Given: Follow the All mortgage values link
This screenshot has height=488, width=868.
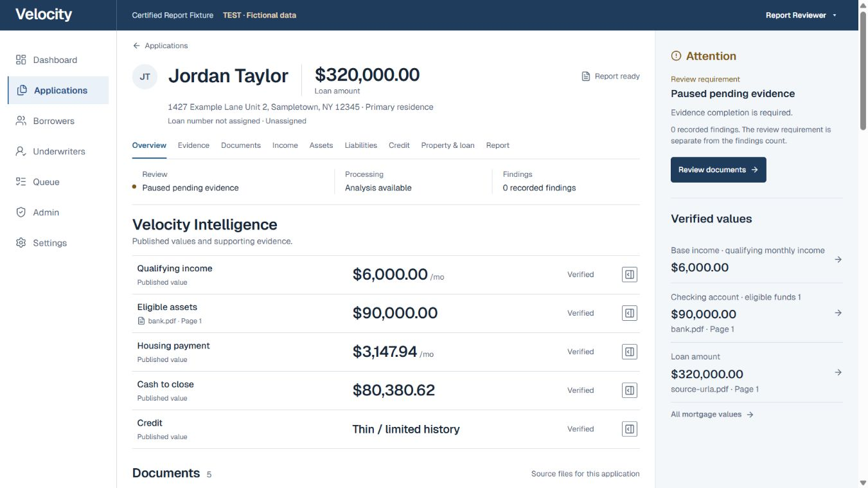Looking at the screenshot, I should (712, 415).
